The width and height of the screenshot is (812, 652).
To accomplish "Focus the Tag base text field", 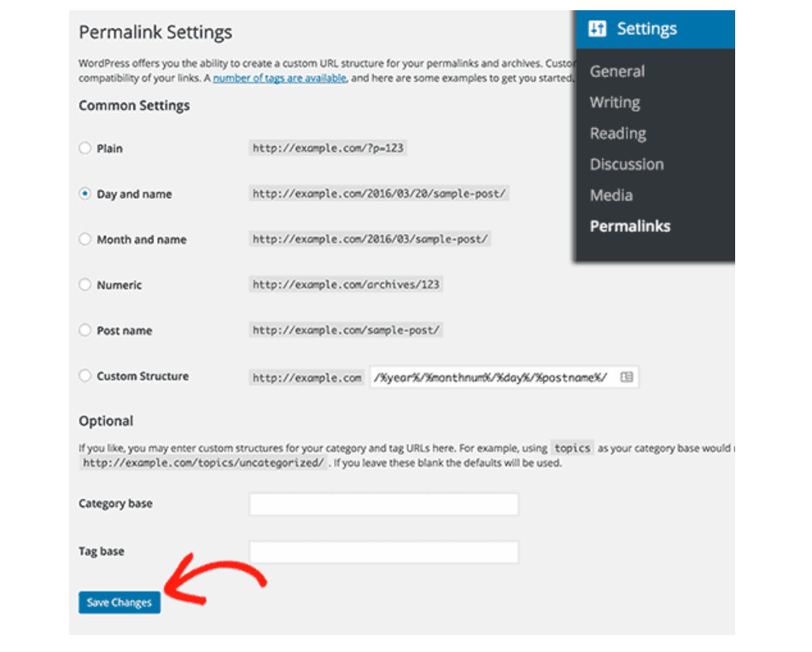I will pyautogui.click(x=383, y=552).
